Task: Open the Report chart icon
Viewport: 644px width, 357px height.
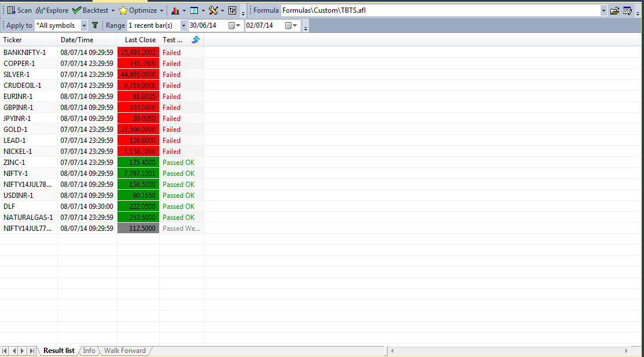Action: point(175,10)
